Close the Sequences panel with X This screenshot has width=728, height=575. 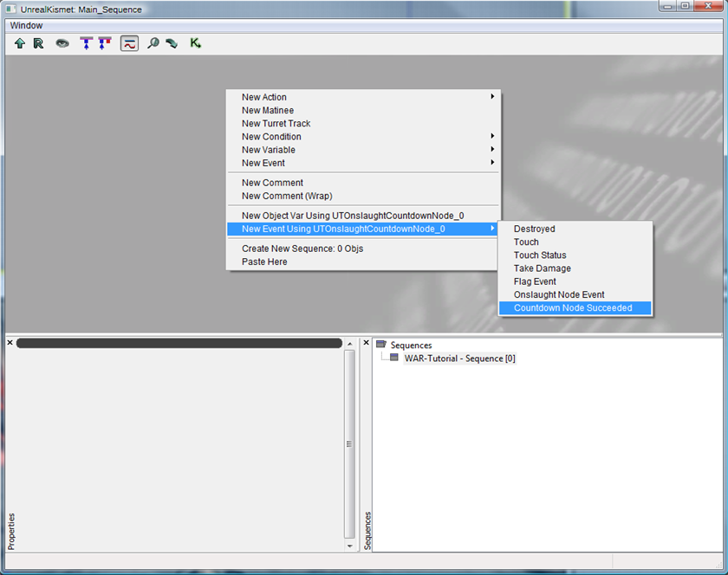pyautogui.click(x=367, y=343)
